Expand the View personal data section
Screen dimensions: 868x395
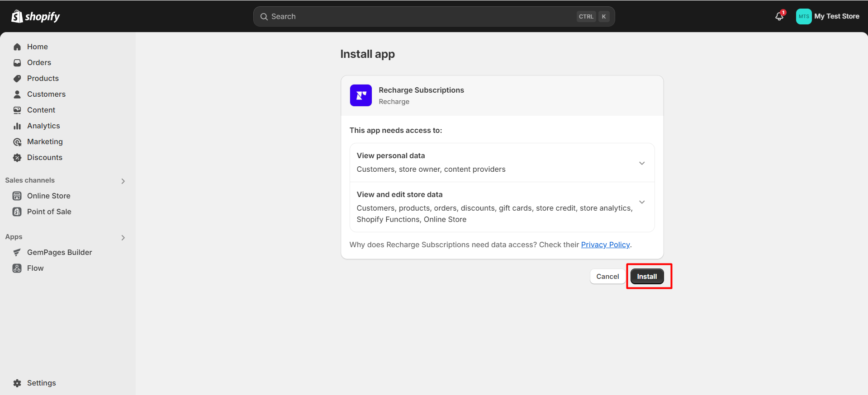pyautogui.click(x=641, y=163)
